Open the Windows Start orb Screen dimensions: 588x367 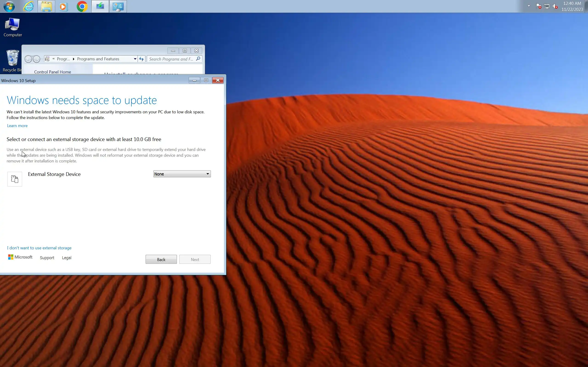pos(9,6)
